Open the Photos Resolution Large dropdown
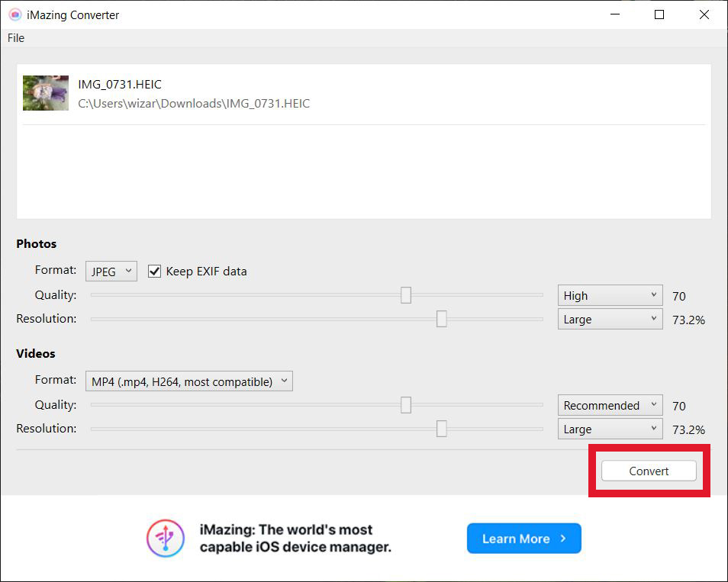 (610, 320)
